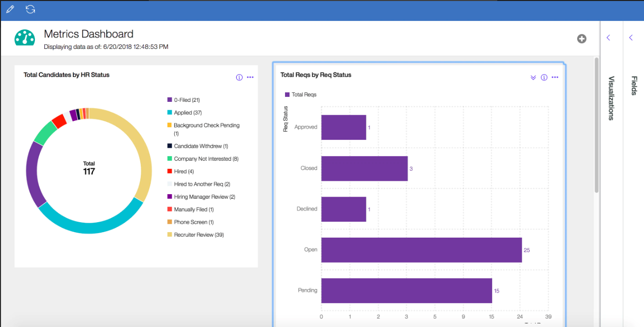Select the Declined bar in the chart
Image resolution: width=644 pixels, height=327 pixels.
pyautogui.click(x=343, y=209)
